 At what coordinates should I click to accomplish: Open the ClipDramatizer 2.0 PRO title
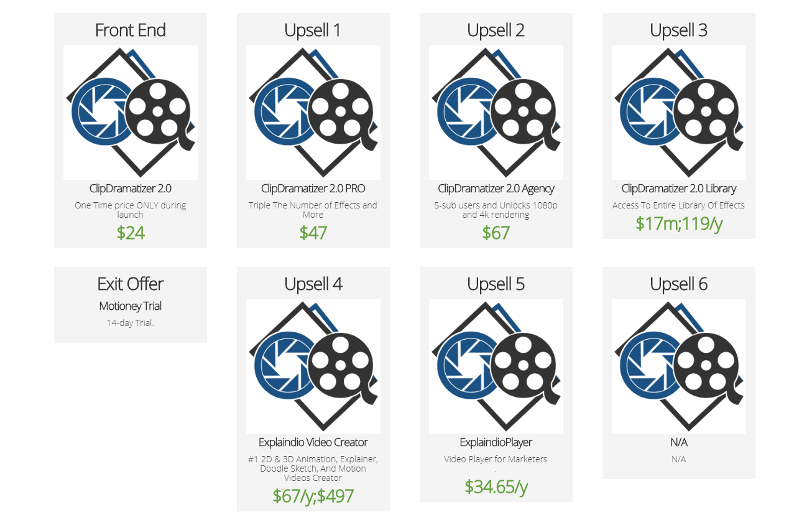click(313, 189)
